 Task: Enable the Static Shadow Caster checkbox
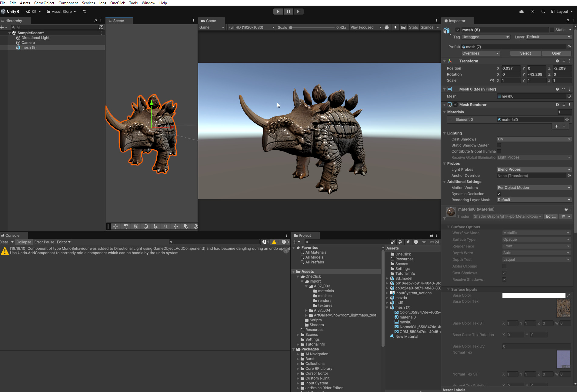[x=499, y=145]
